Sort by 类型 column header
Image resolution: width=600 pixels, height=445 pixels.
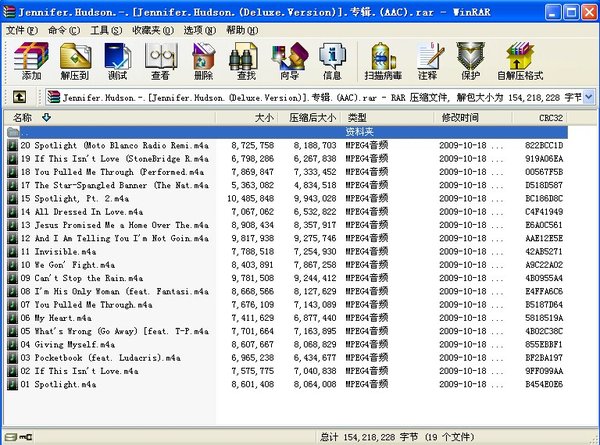tap(387, 117)
